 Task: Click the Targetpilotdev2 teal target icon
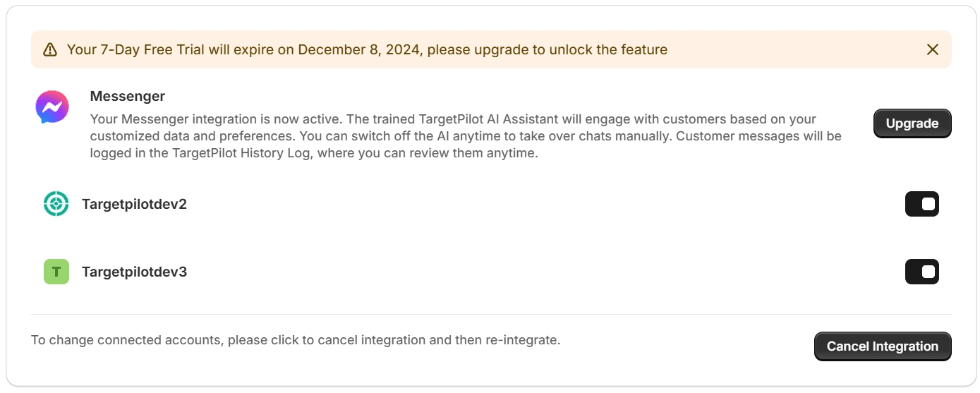(56, 204)
